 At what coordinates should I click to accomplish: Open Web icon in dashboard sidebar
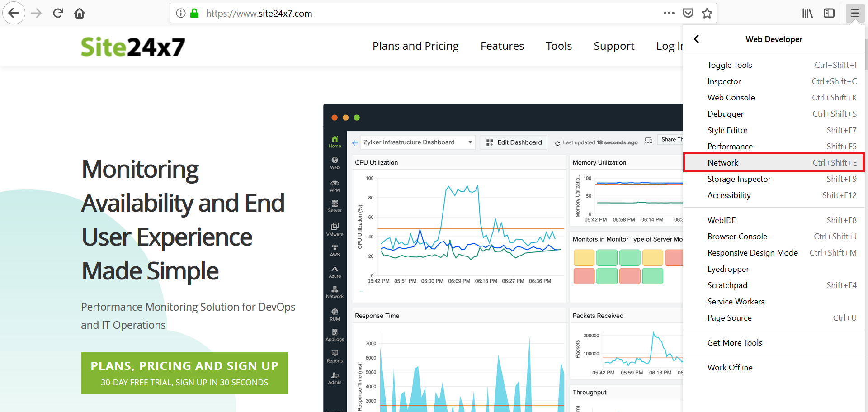(x=335, y=163)
